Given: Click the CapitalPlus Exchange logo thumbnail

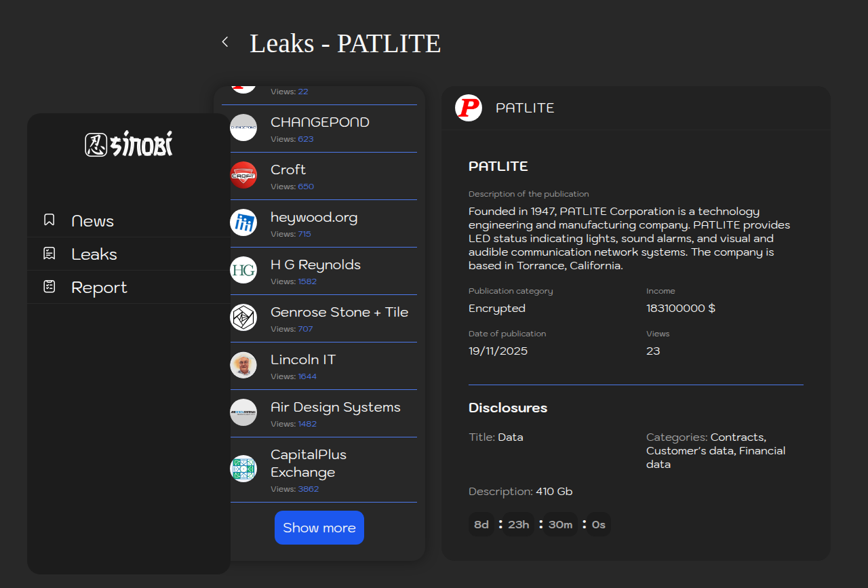Looking at the screenshot, I should pos(243,469).
